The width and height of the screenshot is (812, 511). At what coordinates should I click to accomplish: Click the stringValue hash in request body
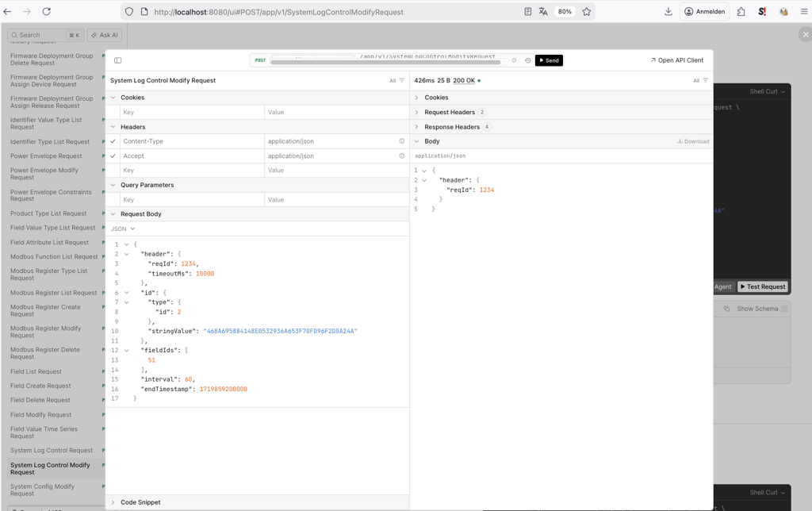tap(280, 331)
